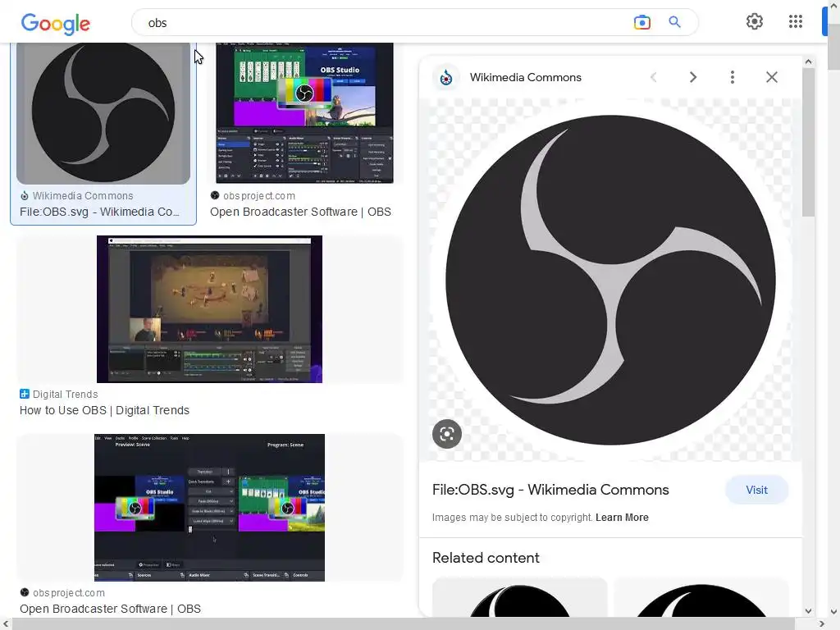The height and width of the screenshot is (630, 840).
Task: Open OBS Studio solitaire screenshot thumbnail
Action: tap(304, 113)
